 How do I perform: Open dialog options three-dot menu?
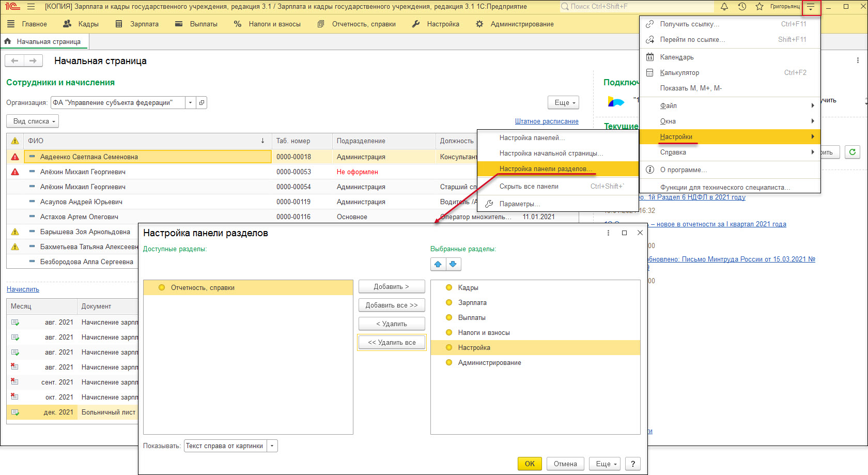(x=608, y=233)
